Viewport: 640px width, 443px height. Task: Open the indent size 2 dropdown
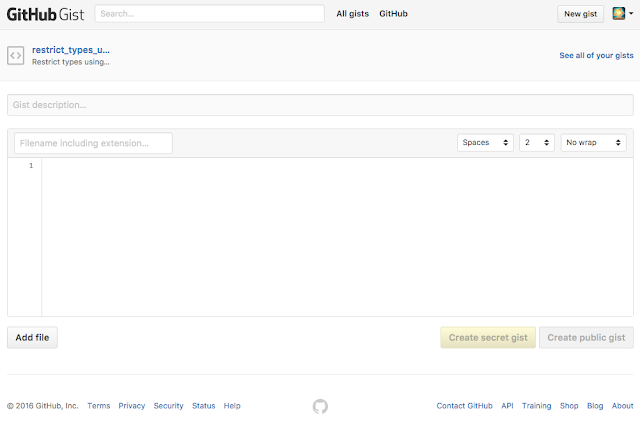point(537,142)
